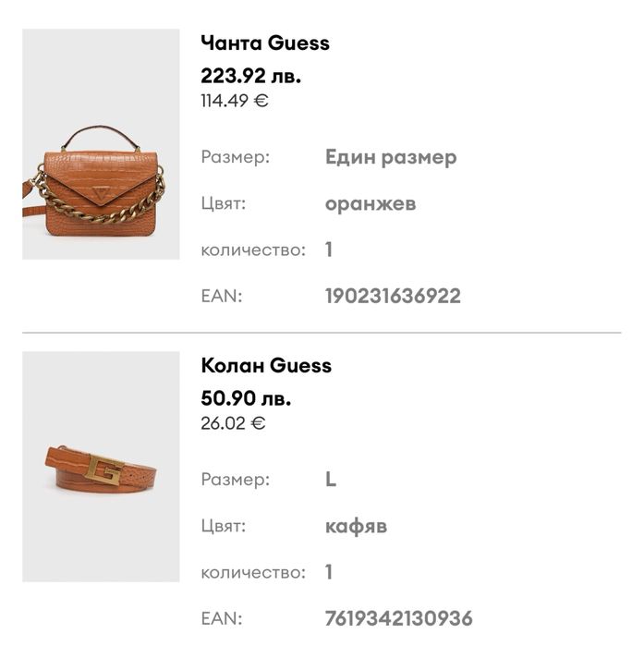Select the bag color 'оранжев' value
This screenshot has height=646, width=644.
(x=371, y=203)
